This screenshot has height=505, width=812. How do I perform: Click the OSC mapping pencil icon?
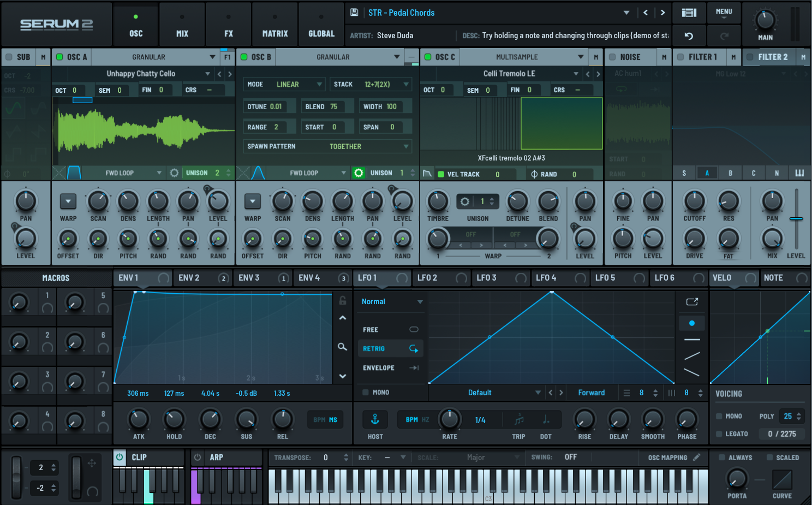pyautogui.click(x=696, y=458)
